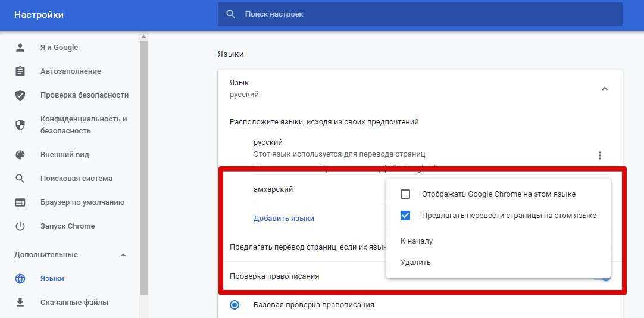This screenshot has height=318, width=644.
Task: Click the palette icon for Внешний вид
Action: (20, 155)
